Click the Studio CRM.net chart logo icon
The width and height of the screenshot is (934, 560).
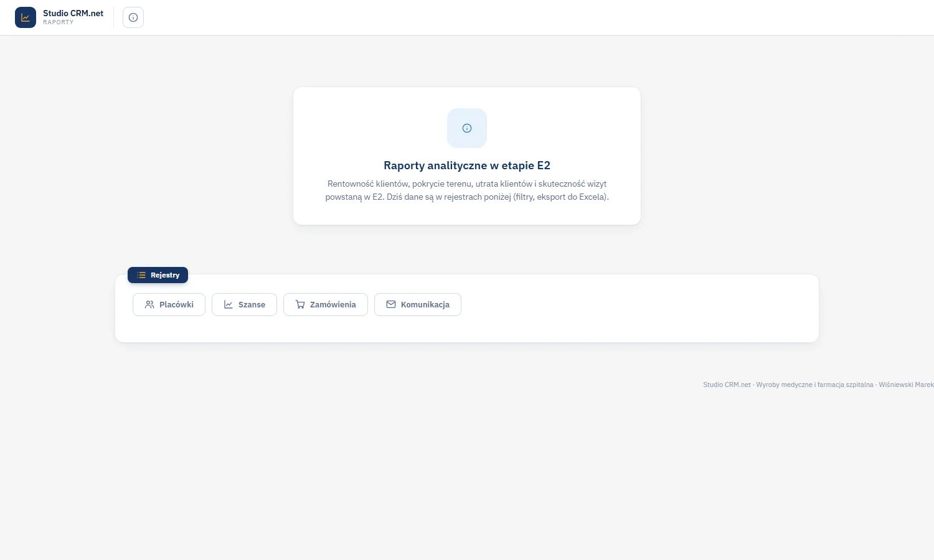point(26,17)
